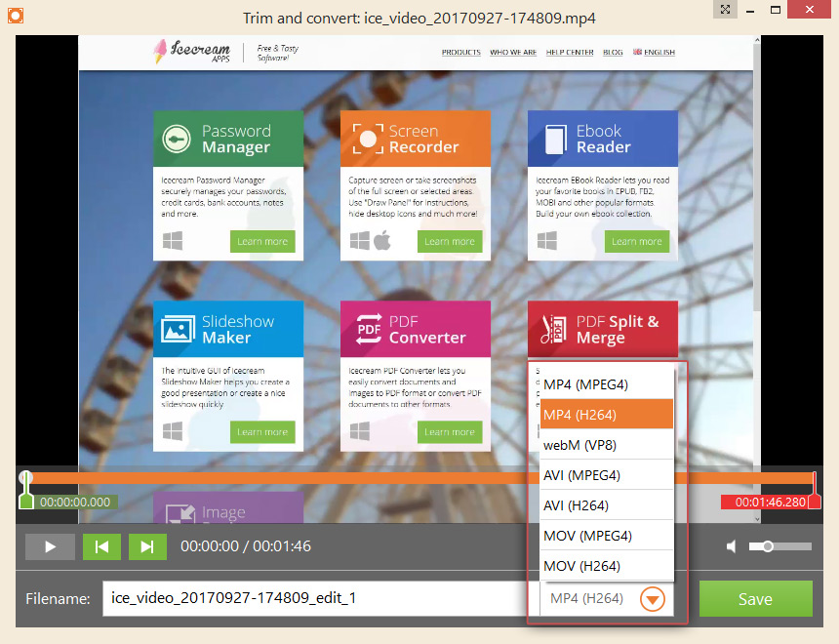
Task: Open format dropdown via orange arrow
Action: coord(653,598)
